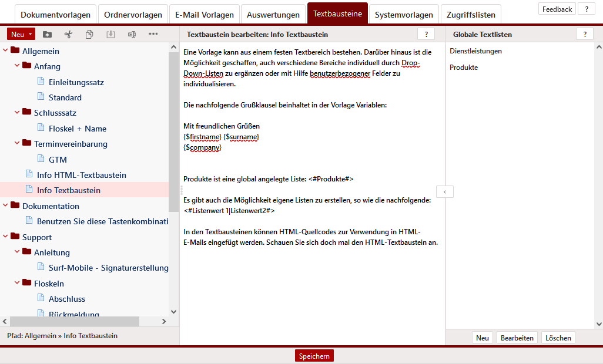Collapse the Allgemein folder
The height and width of the screenshot is (364, 603).
5,51
